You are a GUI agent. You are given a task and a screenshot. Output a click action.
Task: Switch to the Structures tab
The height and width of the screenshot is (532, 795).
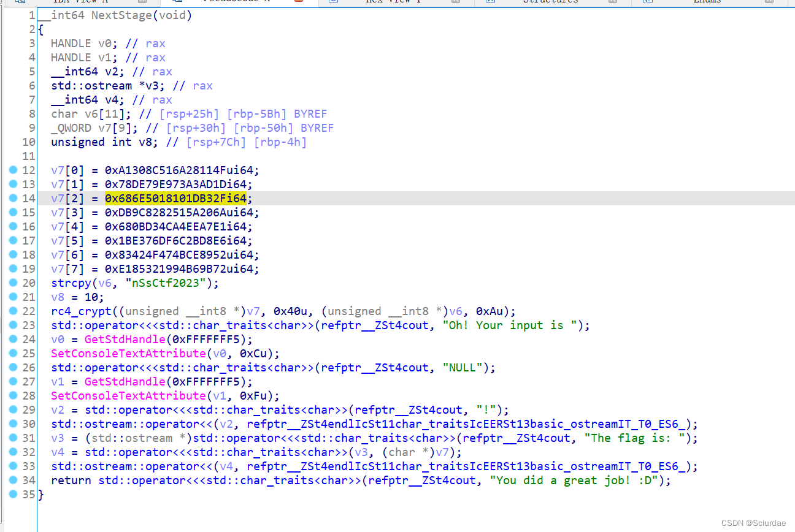click(x=552, y=2)
